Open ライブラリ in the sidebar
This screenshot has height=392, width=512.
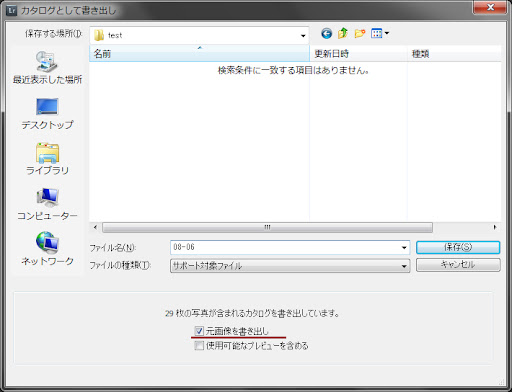(x=47, y=159)
